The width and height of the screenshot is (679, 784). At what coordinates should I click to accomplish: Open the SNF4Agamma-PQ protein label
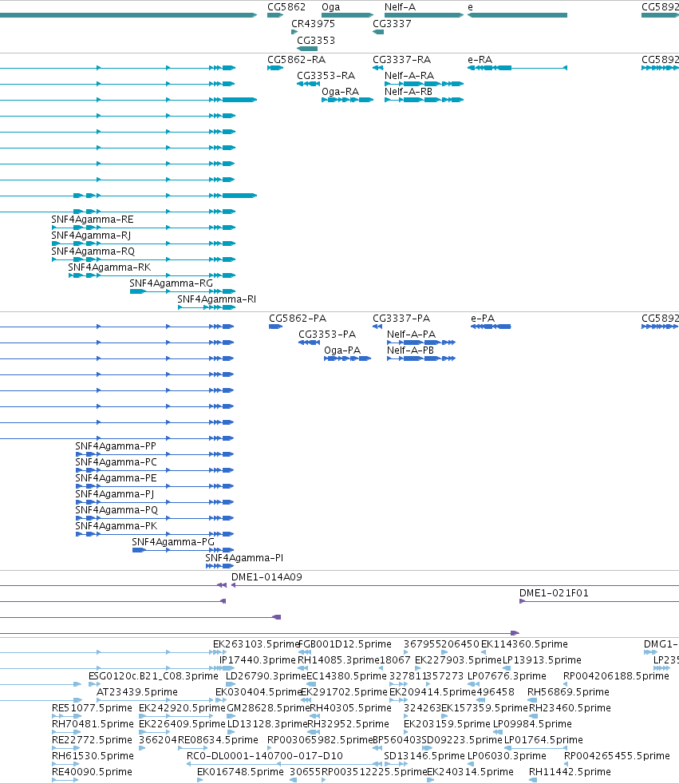coord(116,510)
